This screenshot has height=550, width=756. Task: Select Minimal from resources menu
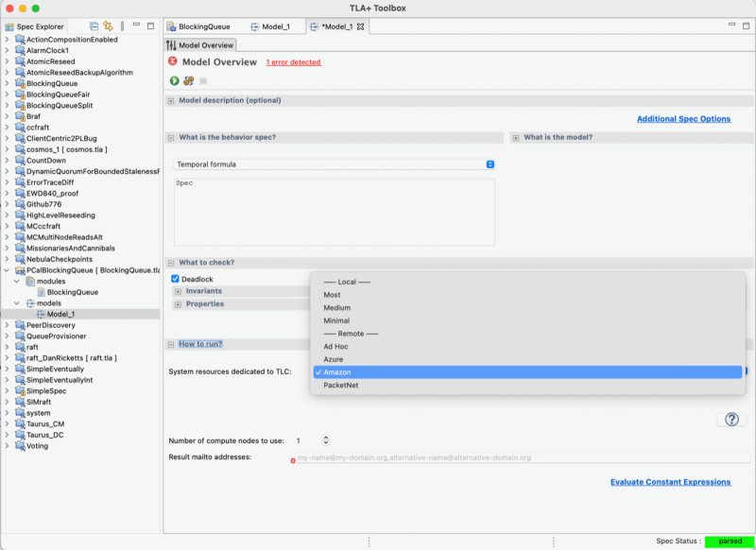(x=527, y=320)
